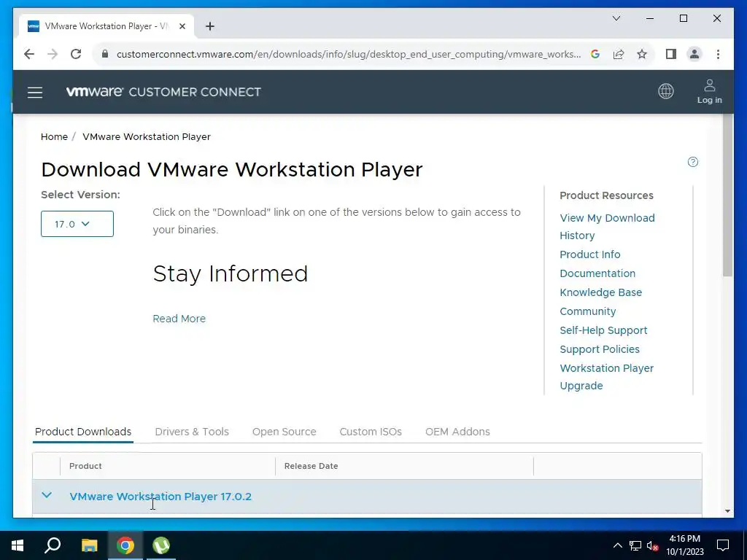
Task: Reload the page with refresh icon
Action: 76,54
